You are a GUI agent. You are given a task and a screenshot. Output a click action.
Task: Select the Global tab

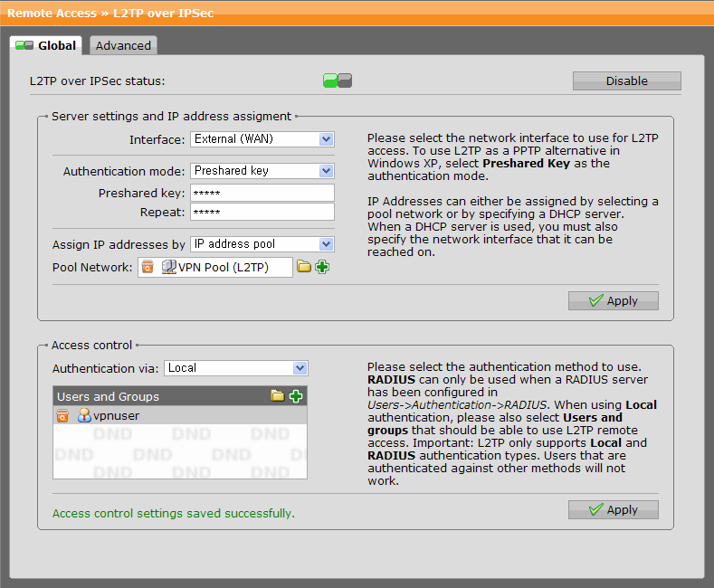(x=47, y=46)
